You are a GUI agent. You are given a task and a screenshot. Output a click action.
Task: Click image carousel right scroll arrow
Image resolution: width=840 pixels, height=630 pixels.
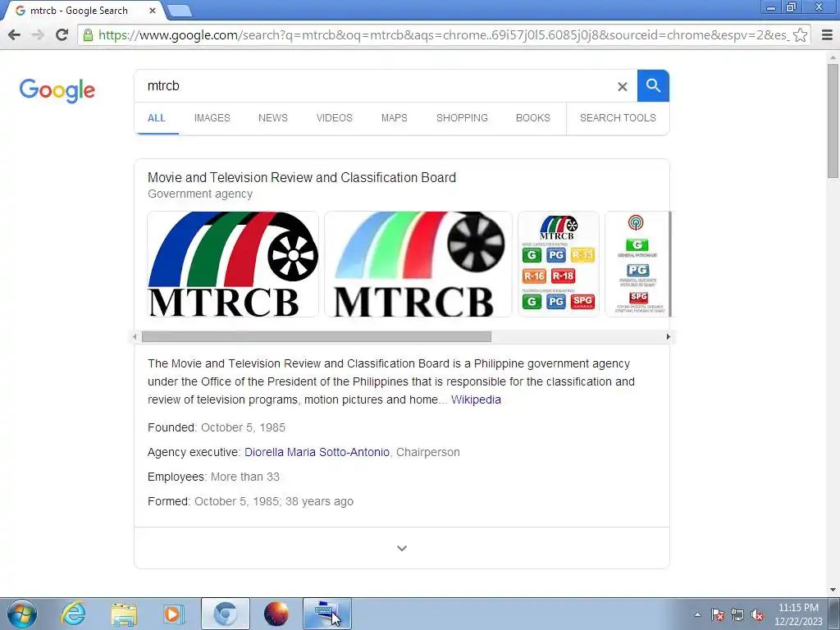[668, 337]
